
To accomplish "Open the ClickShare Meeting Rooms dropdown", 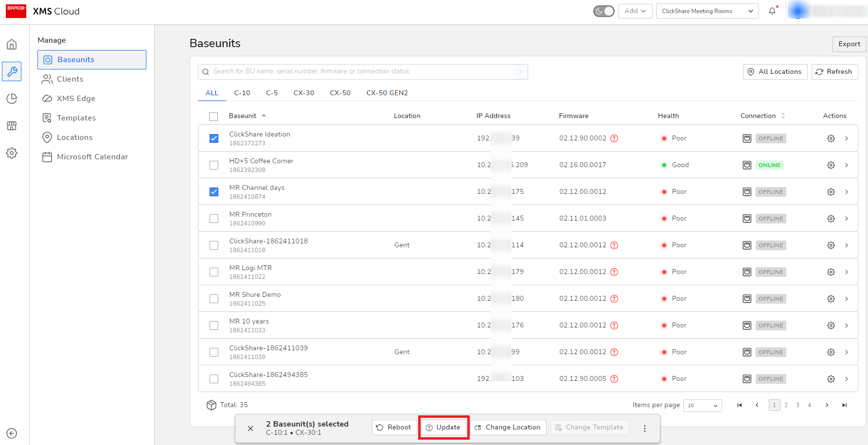I will 707,11.
